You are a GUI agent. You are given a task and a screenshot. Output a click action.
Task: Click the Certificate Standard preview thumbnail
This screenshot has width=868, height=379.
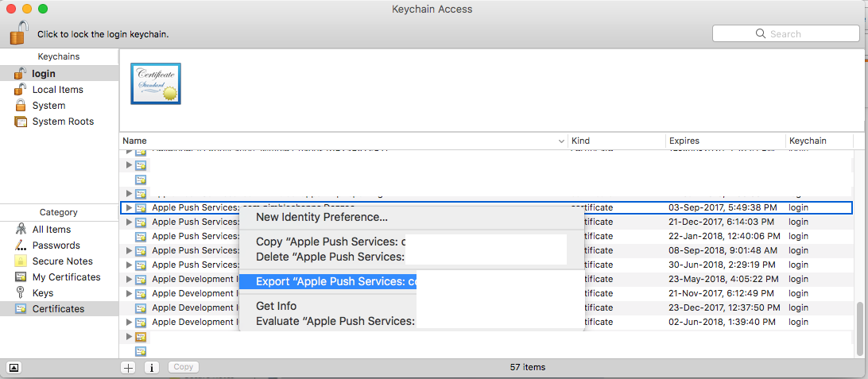(156, 83)
